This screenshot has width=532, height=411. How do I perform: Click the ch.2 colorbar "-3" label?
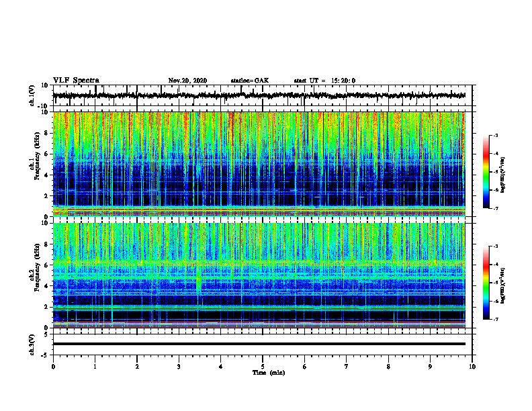[x=495, y=246]
